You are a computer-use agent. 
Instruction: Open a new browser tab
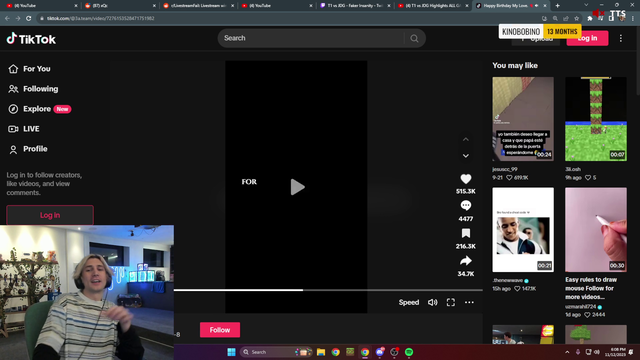(x=558, y=6)
